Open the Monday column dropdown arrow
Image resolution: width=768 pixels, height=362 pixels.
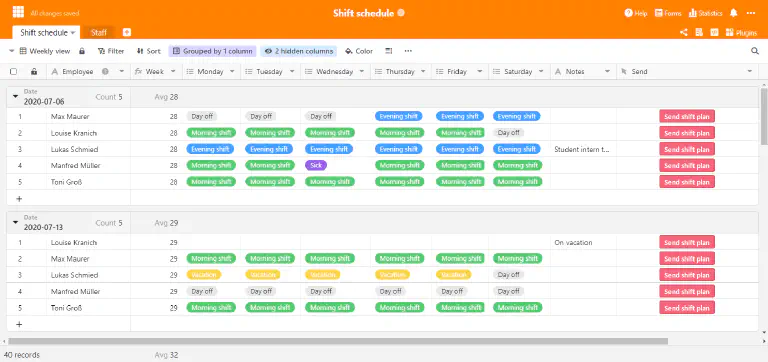click(233, 72)
